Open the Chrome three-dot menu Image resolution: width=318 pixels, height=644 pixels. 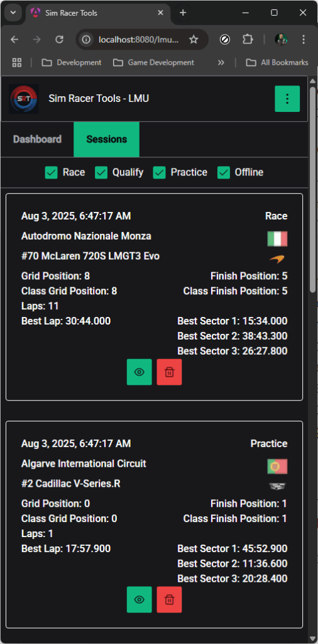304,40
